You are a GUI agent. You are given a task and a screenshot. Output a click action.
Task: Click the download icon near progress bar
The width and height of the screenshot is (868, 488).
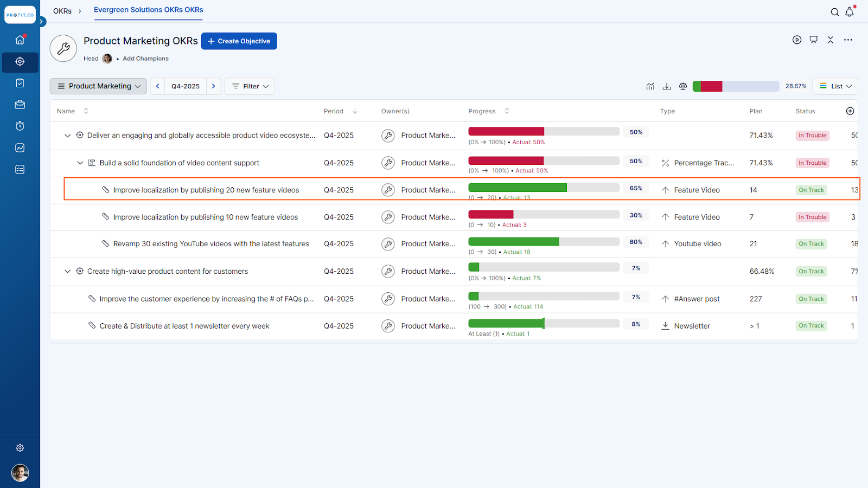667,86
